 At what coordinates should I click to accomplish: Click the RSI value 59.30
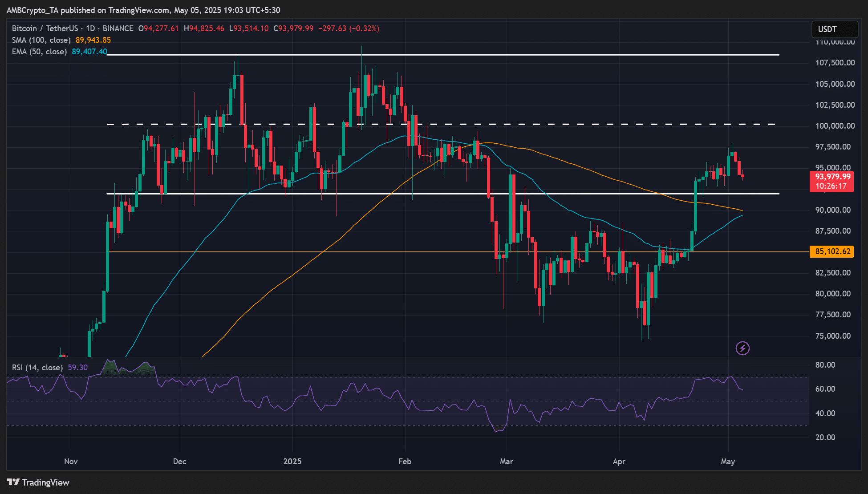coord(78,368)
